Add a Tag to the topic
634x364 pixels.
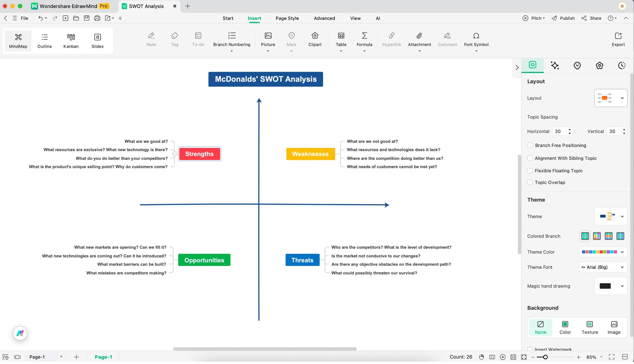click(175, 39)
